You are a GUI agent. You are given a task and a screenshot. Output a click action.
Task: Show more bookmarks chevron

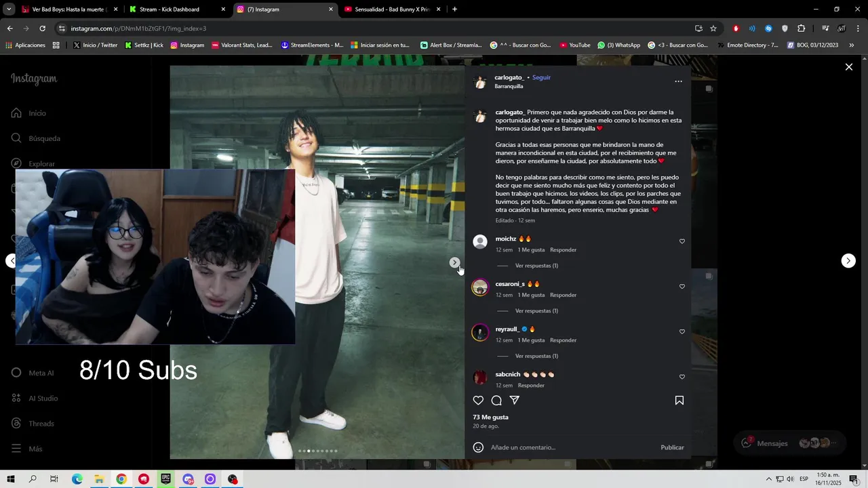coord(853,45)
